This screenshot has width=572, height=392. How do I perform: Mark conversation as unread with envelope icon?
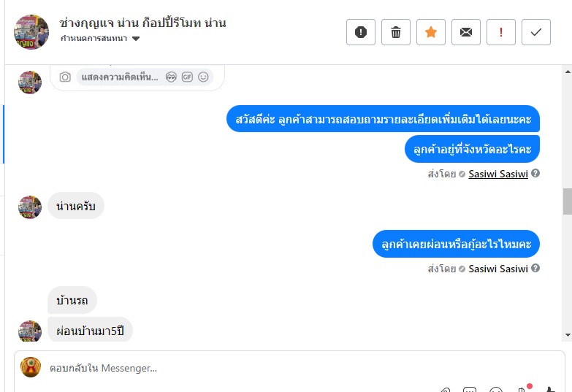(466, 32)
